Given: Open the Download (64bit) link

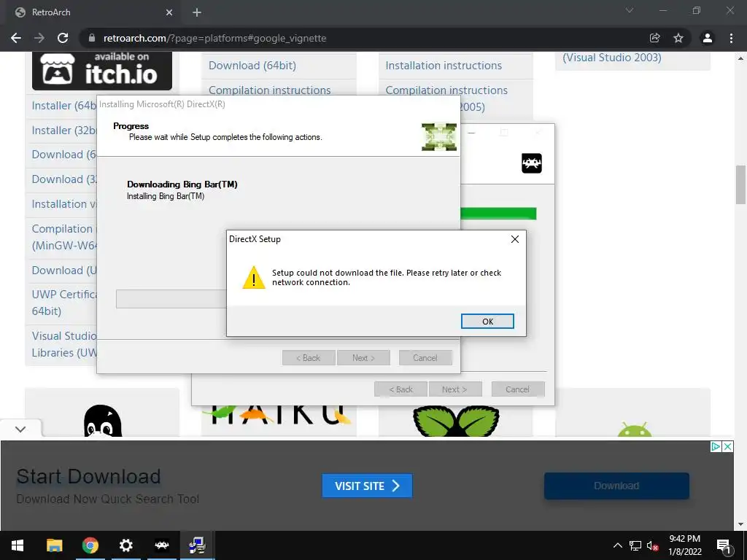Looking at the screenshot, I should click(x=252, y=65).
